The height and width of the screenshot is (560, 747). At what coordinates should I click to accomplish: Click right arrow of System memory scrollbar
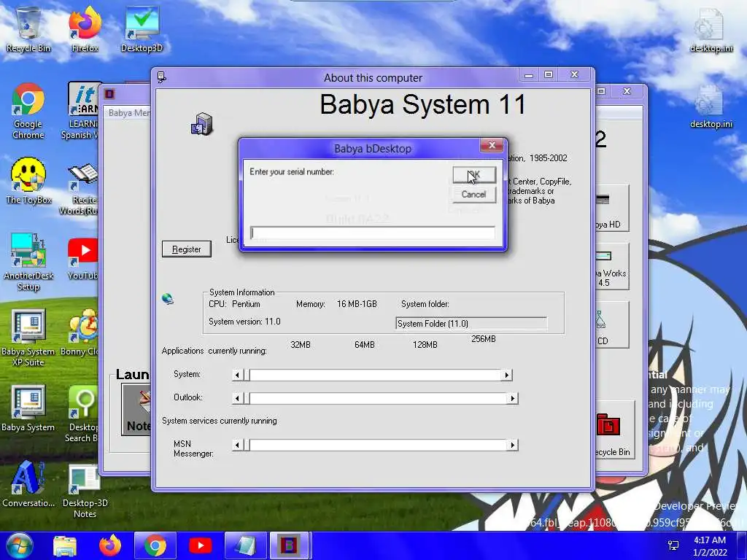click(506, 376)
